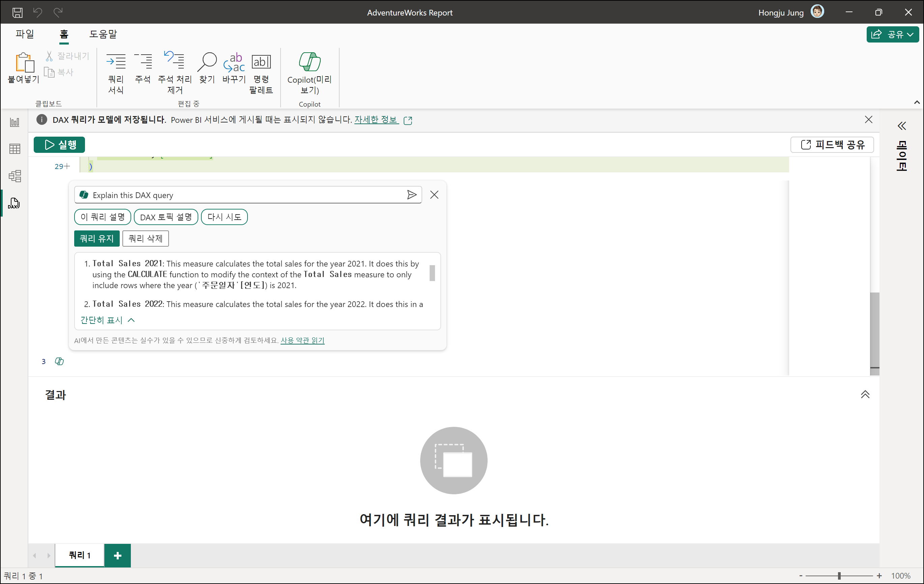Screen dimensions: 924x584
Task: Send the Explain this DAX query prompt
Action: [x=411, y=195]
